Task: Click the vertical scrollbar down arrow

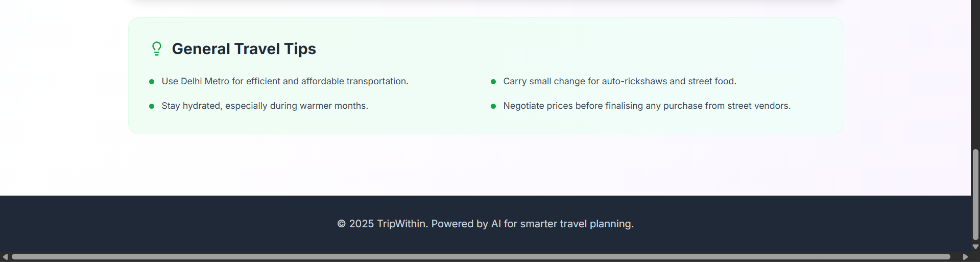Action: click(x=975, y=247)
